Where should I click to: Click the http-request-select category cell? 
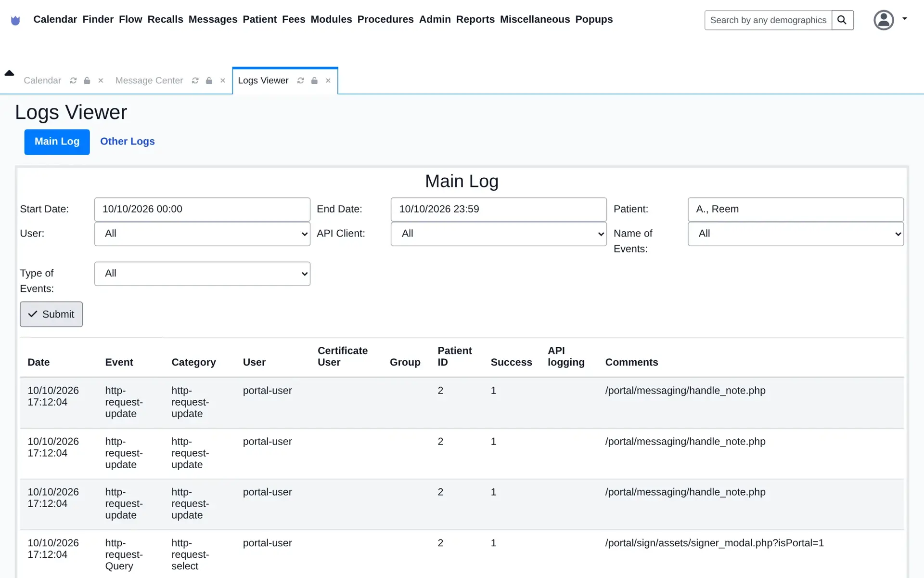click(190, 554)
